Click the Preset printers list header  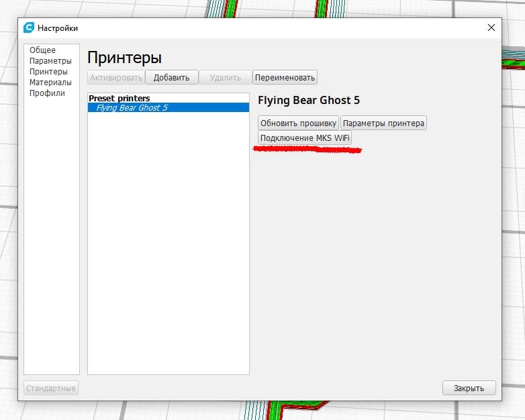(x=120, y=99)
